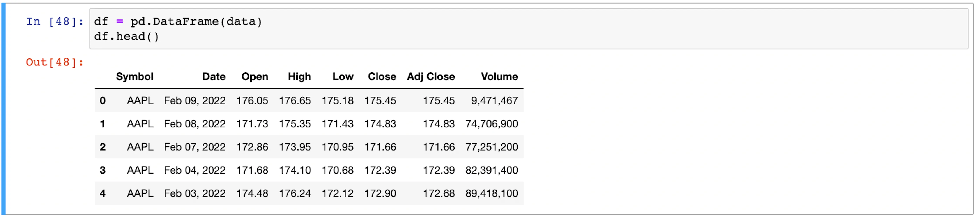Viewport: 980px width, 218px height.
Task: Click row index 0
Action: [x=102, y=100]
